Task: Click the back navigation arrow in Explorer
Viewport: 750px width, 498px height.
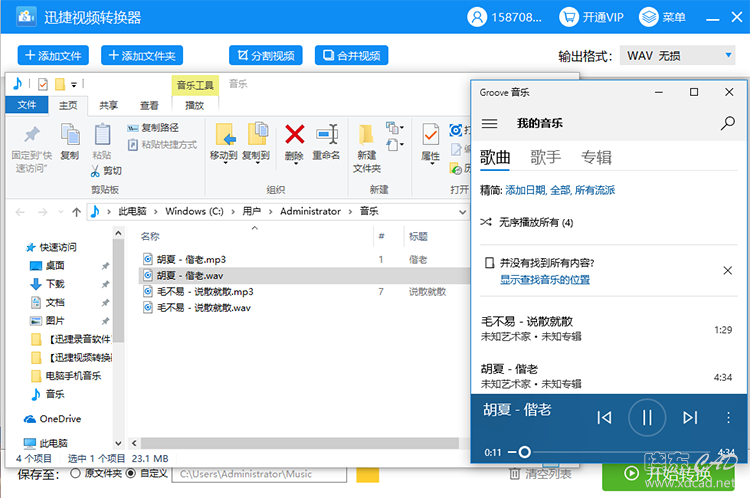Action: pos(20,212)
